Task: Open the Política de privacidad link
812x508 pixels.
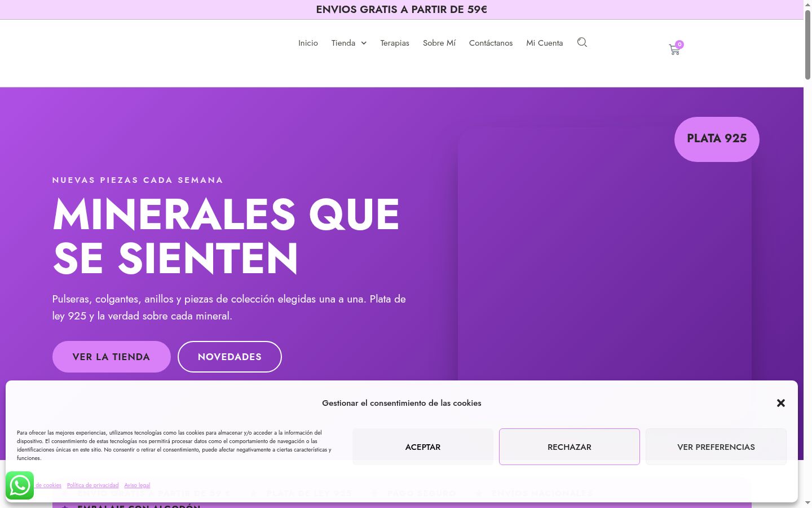Action: [x=92, y=485]
